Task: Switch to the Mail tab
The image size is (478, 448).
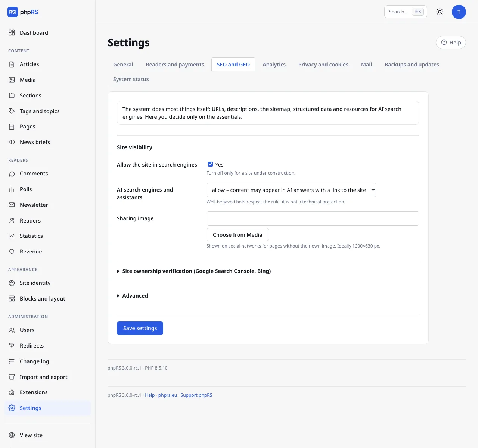Action: [366, 65]
